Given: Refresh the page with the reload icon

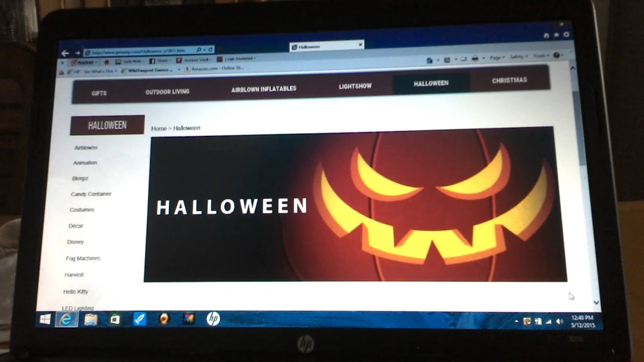Looking at the screenshot, I should tap(210, 49).
